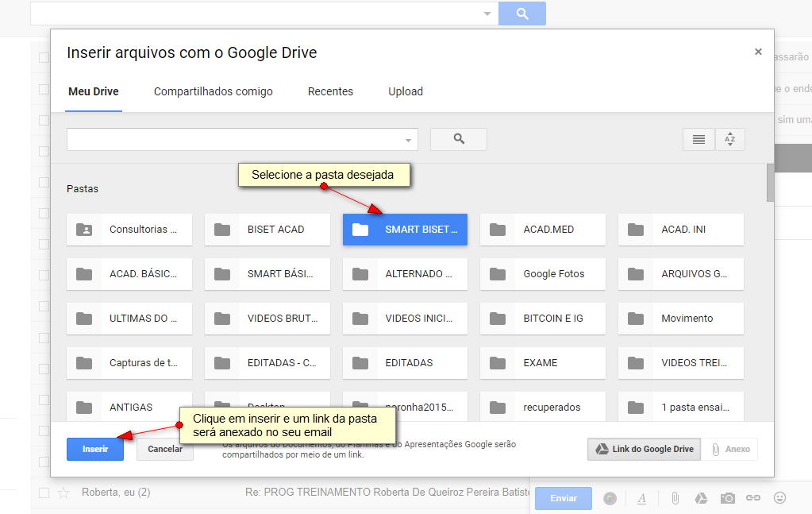Viewport: 812px width, 514px height.
Task: Select the VIDEOS BRUT folder
Action: (x=267, y=319)
